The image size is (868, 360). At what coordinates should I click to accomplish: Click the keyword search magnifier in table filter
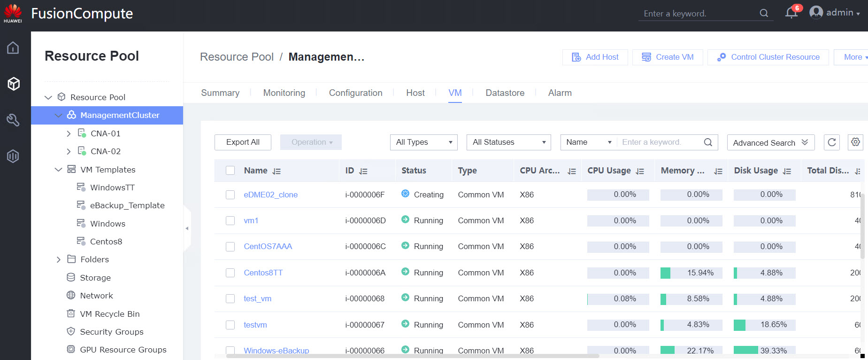[x=708, y=142]
